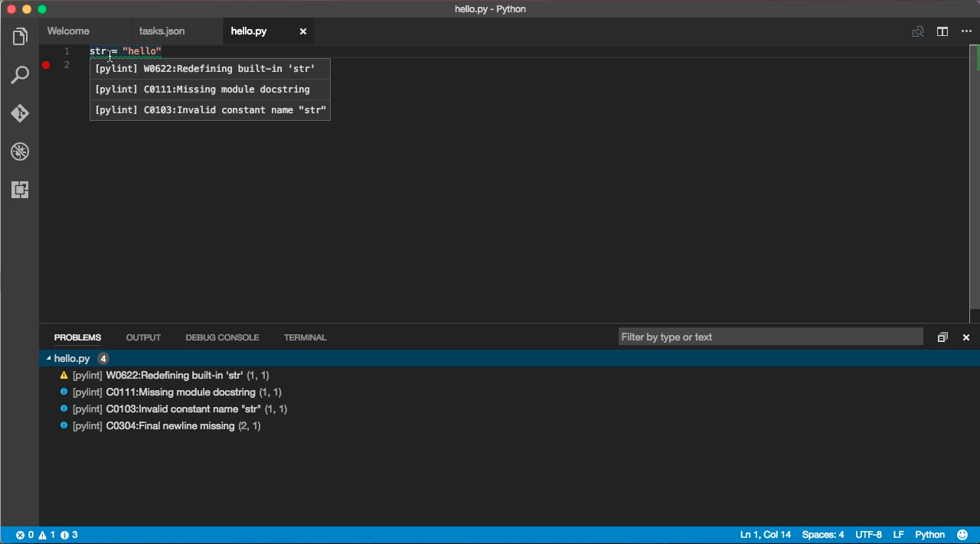Click the info icon of C0103 problem
The width and height of the screenshot is (980, 544).
coord(64,409)
